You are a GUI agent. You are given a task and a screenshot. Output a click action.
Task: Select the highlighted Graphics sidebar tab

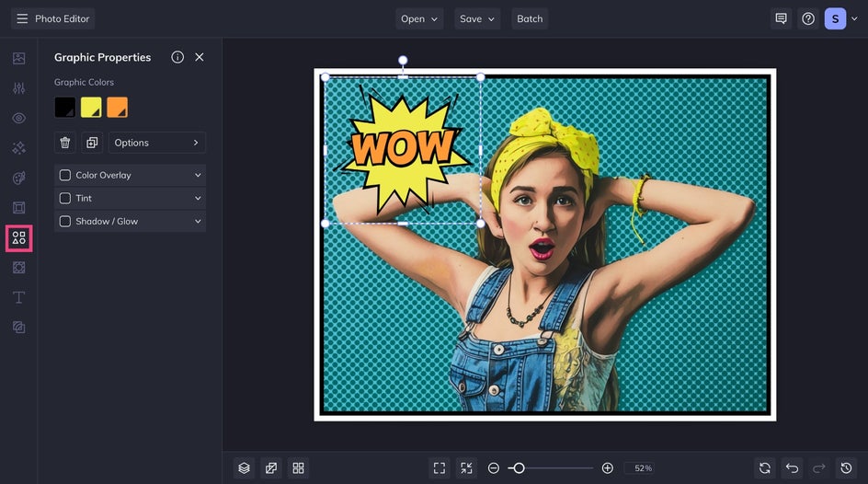pyautogui.click(x=18, y=238)
